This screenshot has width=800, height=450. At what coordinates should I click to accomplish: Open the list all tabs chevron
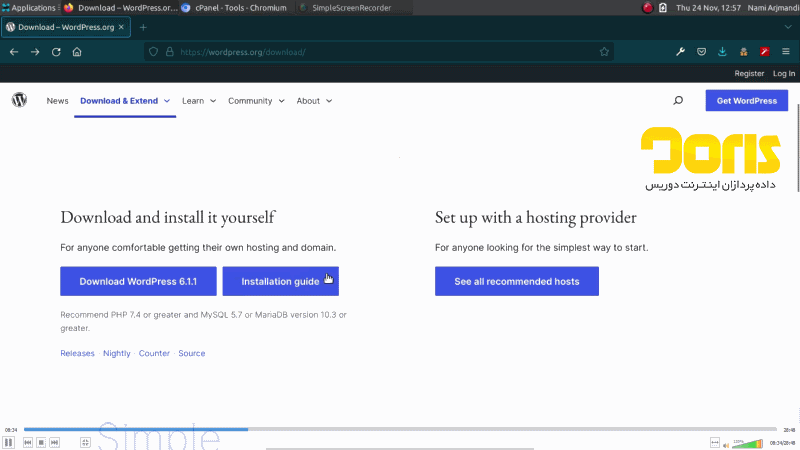[x=788, y=28]
